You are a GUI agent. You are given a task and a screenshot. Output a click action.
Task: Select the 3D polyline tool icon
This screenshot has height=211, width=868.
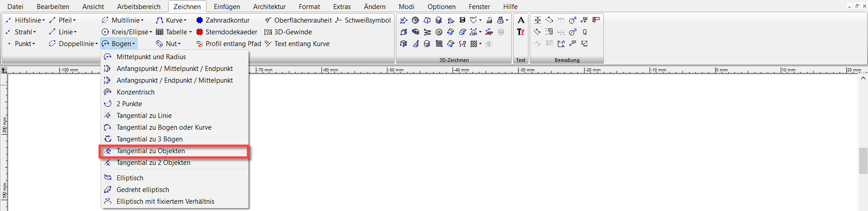pos(404,20)
